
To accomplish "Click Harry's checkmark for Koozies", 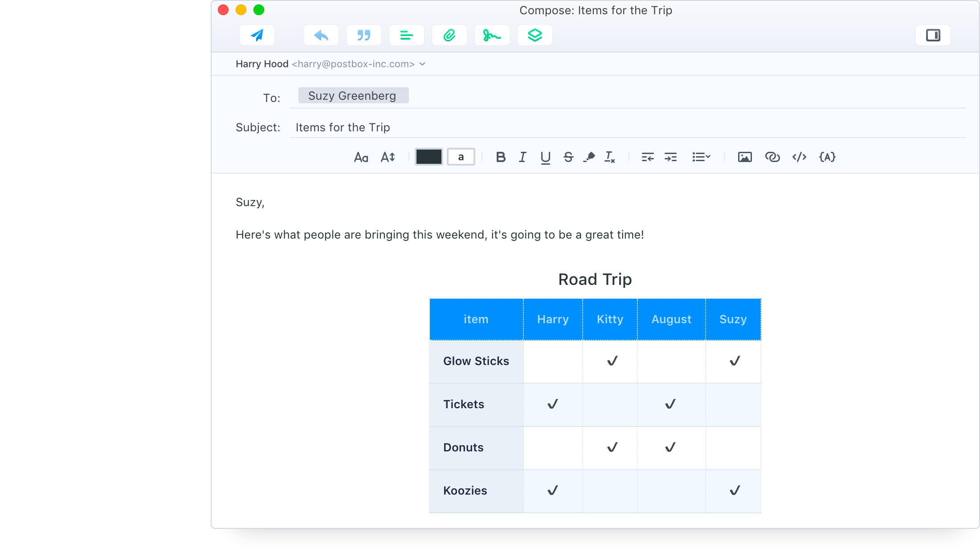I will 553,490.
